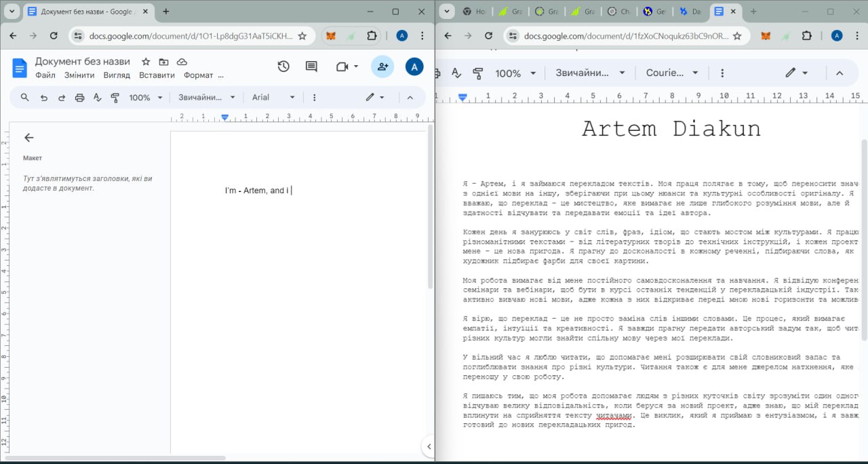Viewport: 868px width, 464px height.
Task: Start a video call from the left document
Action: pyautogui.click(x=342, y=66)
